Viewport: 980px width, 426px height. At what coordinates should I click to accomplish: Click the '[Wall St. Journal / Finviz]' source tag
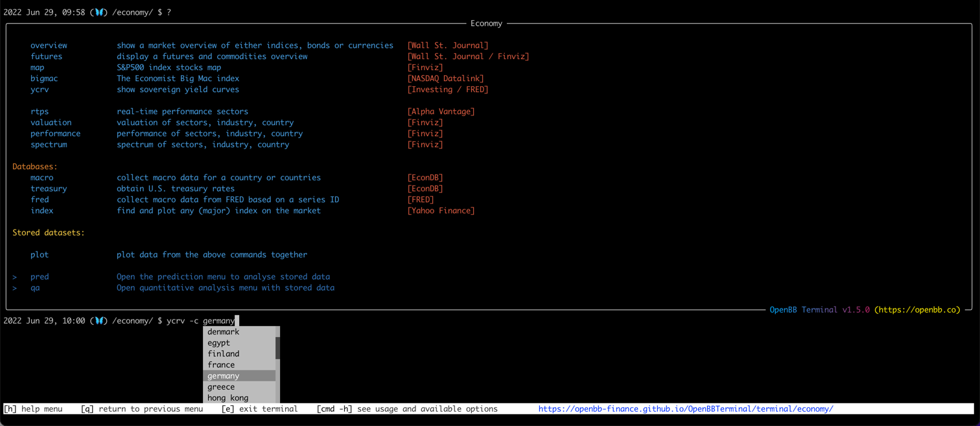468,56
